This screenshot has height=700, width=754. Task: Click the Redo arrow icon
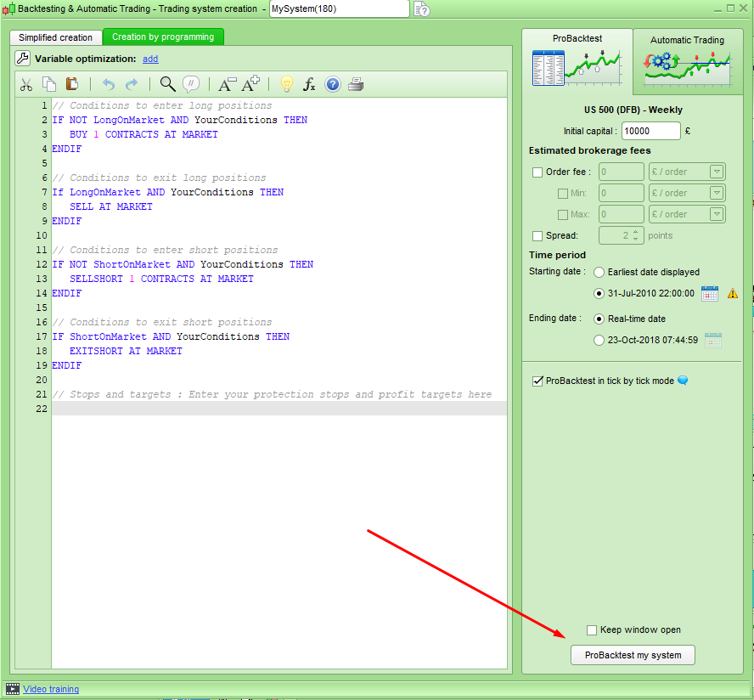pos(132,85)
